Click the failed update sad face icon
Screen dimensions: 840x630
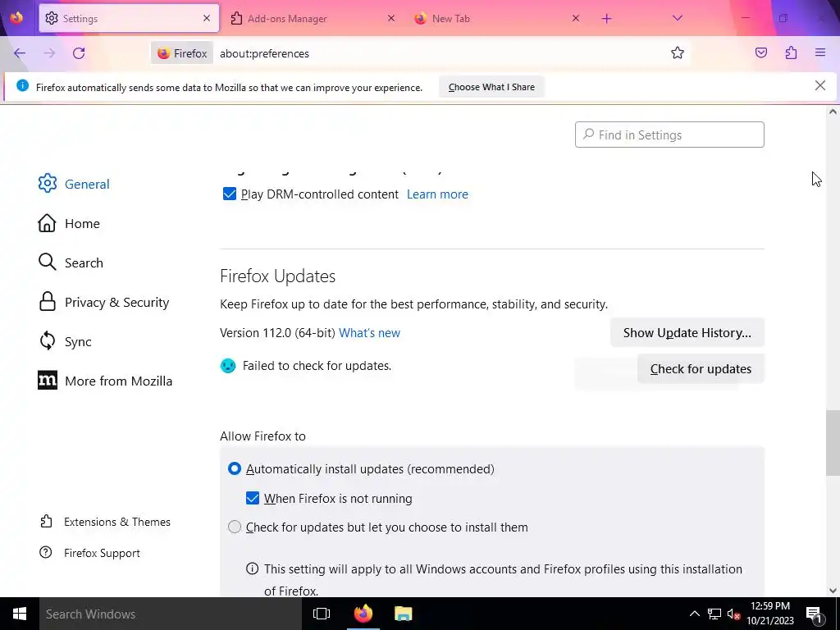tap(228, 366)
